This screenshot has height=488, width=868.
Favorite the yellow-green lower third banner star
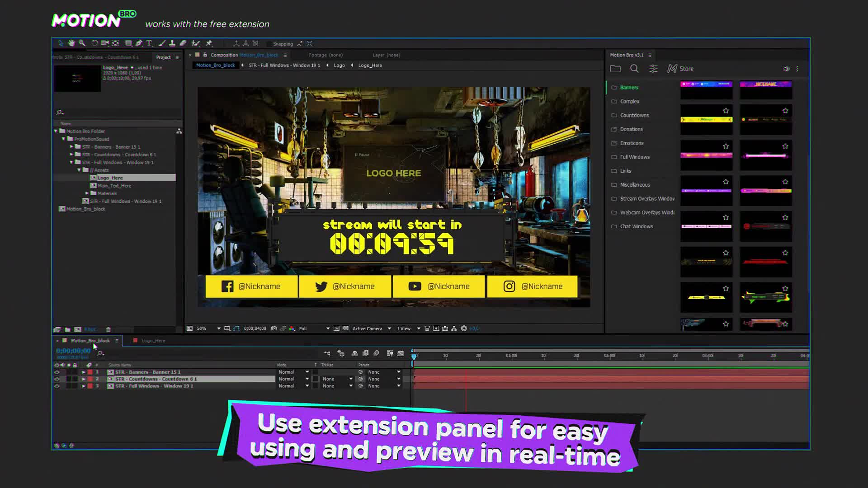coord(785,288)
